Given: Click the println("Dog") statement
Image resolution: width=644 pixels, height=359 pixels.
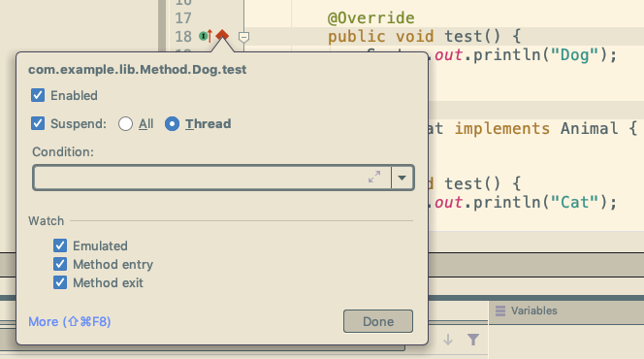Looking at the screenshot, I should click(x=545, y=54).
